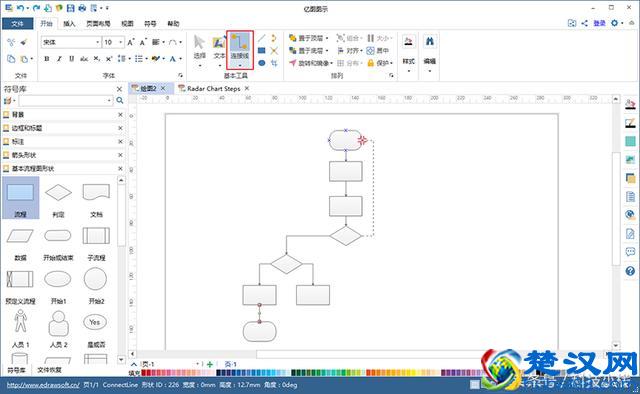Select the blue ellipse drawing tool
Image resolution: width=640 pixels, height=394 pixels.
pos(262,63)
